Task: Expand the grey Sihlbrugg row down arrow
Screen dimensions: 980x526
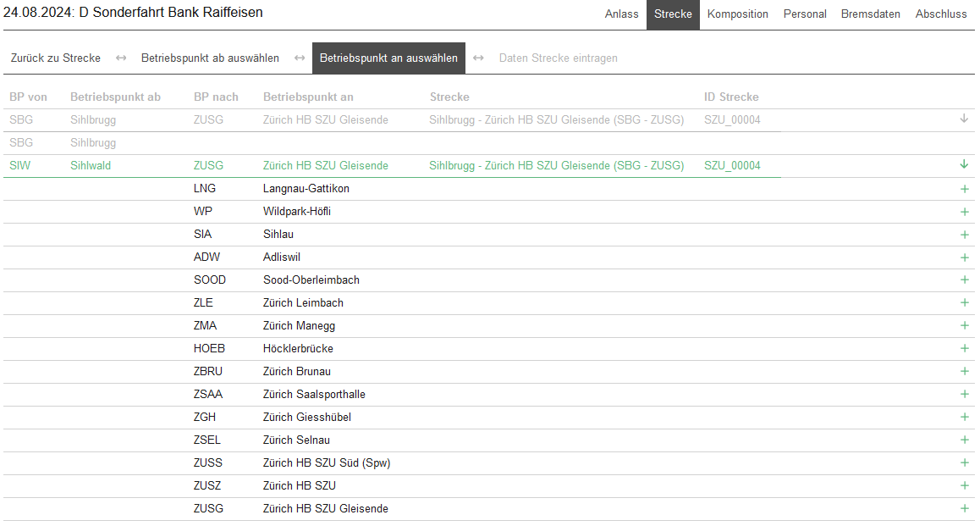Action: point(964,119)
